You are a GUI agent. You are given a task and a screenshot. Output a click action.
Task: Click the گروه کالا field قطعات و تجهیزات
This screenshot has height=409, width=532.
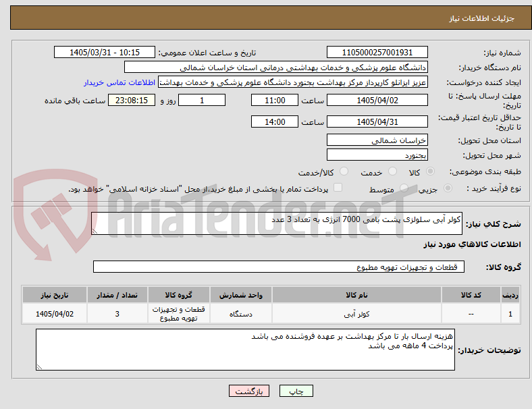click(x=279, y=267)
